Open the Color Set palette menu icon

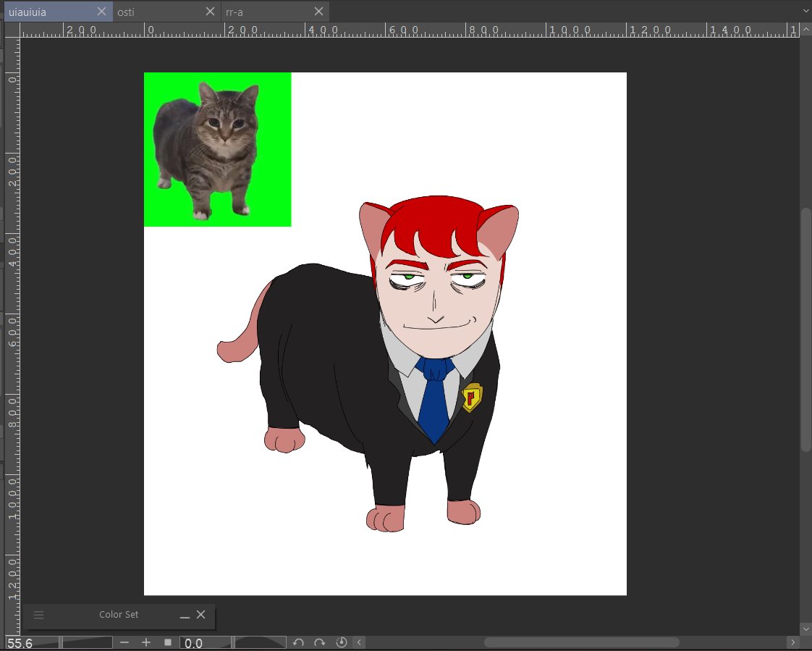click(39, 615)
